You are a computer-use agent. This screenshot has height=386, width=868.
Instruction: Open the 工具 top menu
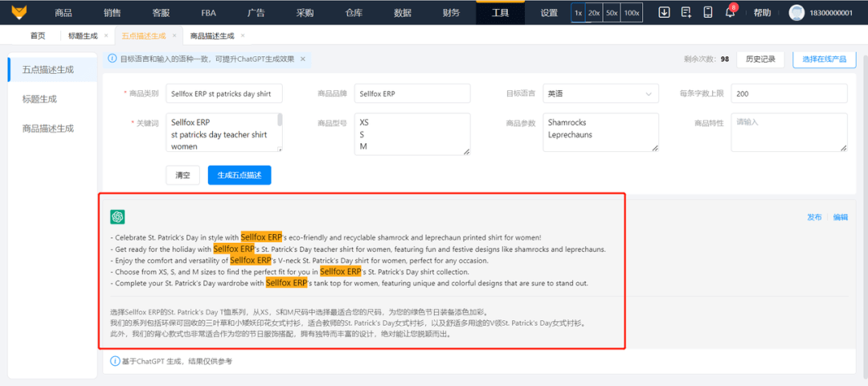500,13
